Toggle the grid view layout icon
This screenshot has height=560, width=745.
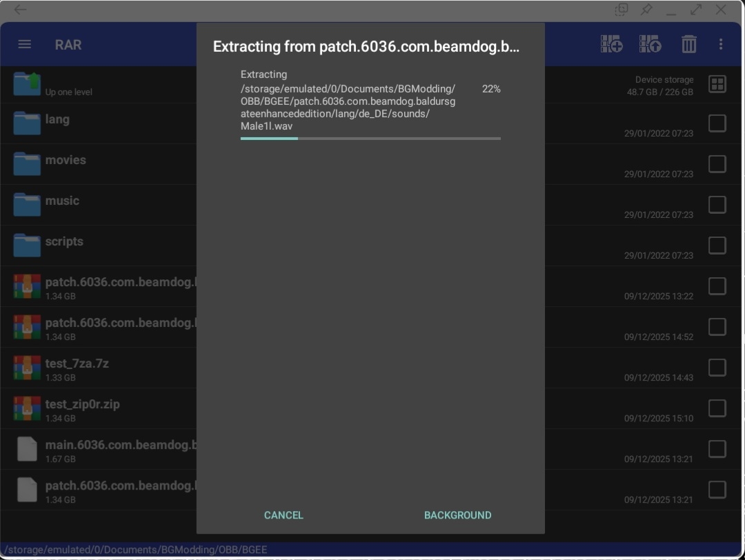717,84
